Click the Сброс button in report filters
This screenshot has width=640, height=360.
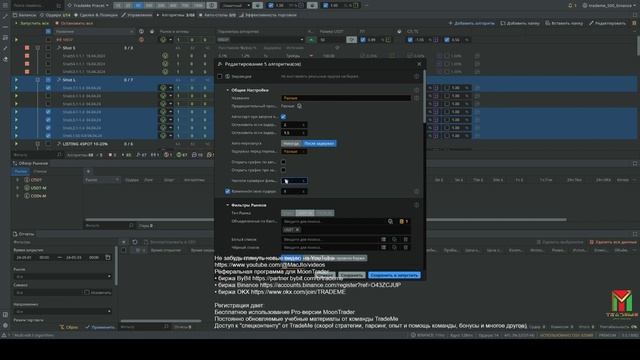69,327
